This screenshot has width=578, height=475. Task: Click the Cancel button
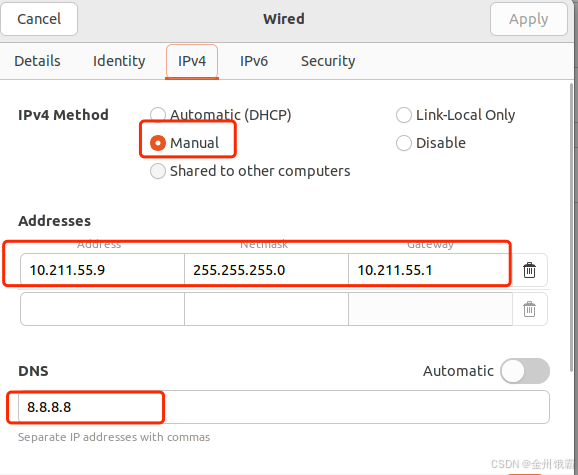click(x=39, y=19)
